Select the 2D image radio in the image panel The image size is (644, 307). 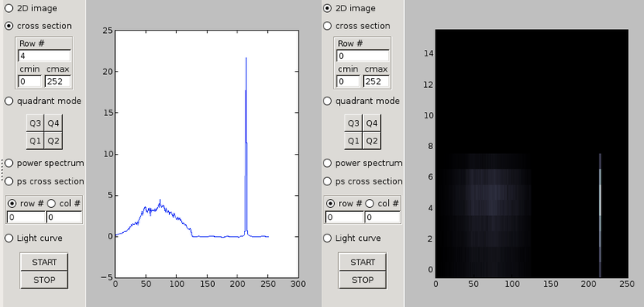click(327, 8)
